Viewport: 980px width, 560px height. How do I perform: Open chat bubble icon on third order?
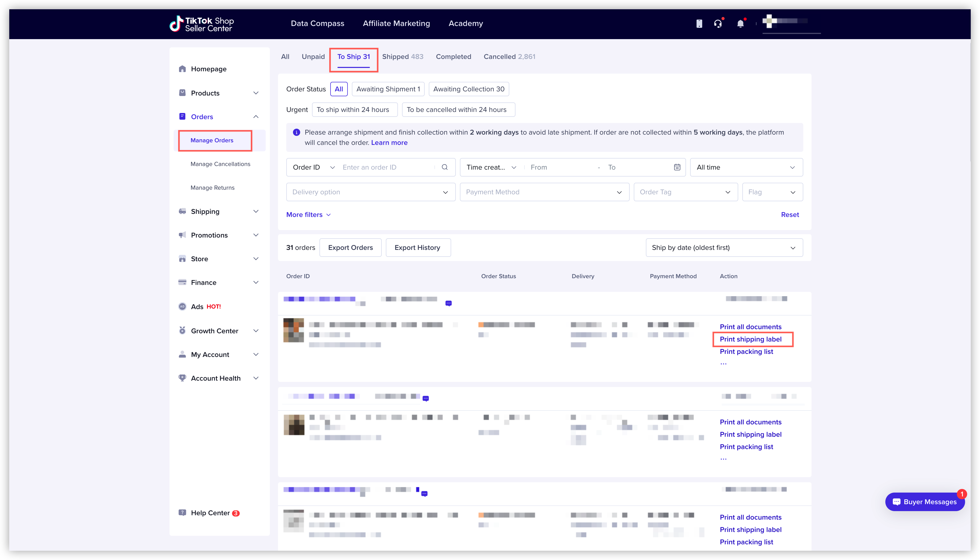pyautogui.click(x=424, y=493)
